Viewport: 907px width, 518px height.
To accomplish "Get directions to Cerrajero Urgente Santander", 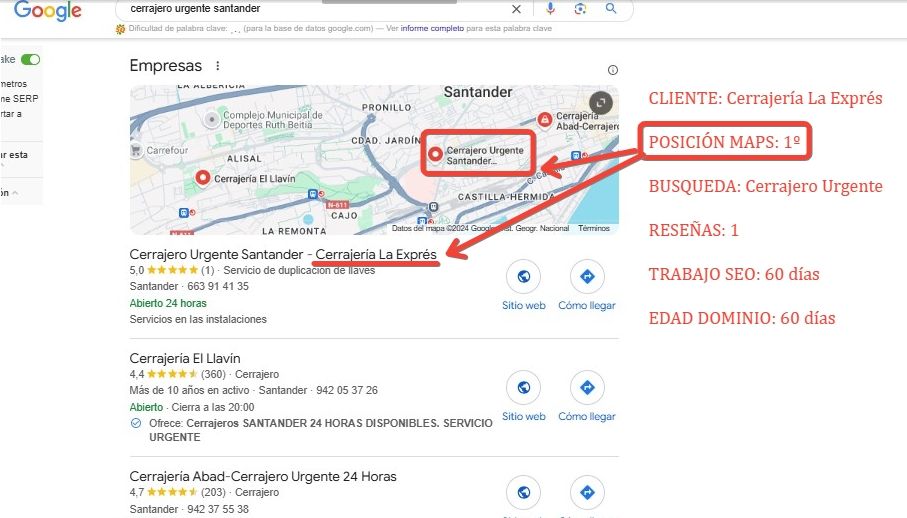I will click(587, 286).
